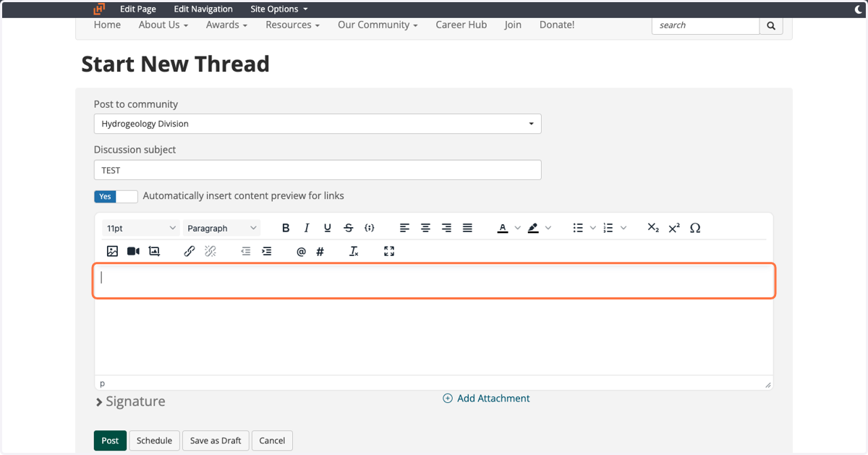Click the Post button
The height and width of the screenshot is (455, 868).
click(x=110, y=441)
